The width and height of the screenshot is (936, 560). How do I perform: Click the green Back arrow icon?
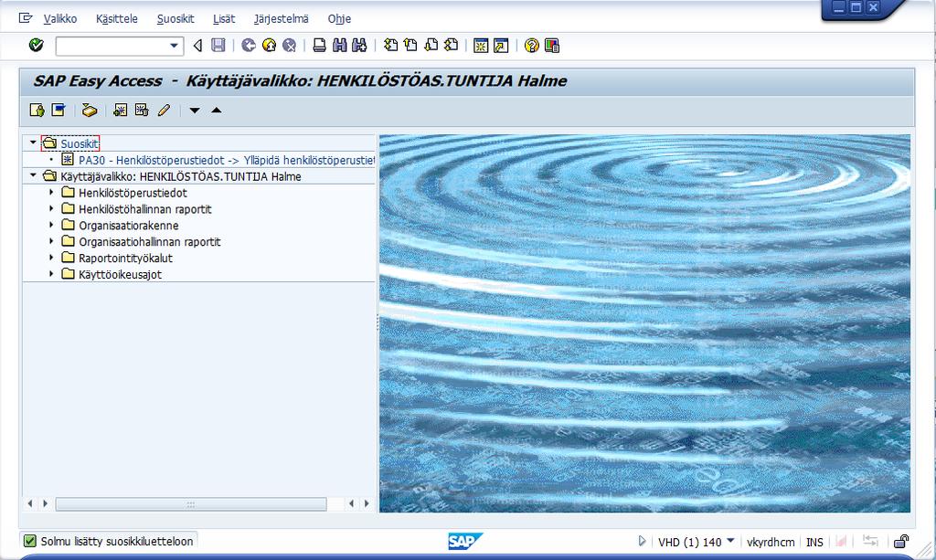249,46
